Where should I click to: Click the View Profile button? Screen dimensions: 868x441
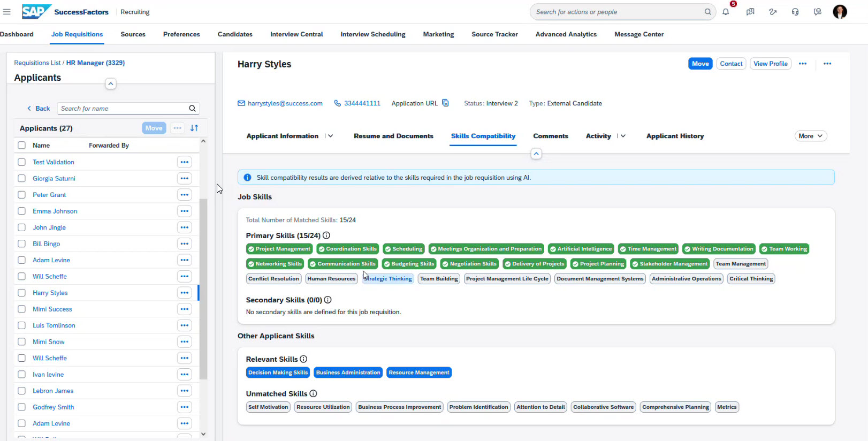(x=770, y=64)
